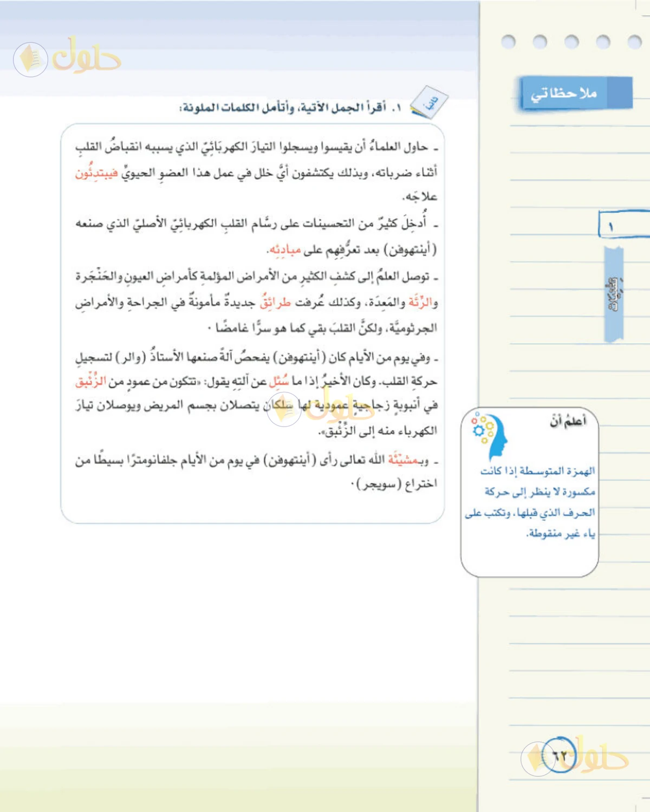Click the red word الرئة
This screenshot has width=650, height=812.
(420, 302)
